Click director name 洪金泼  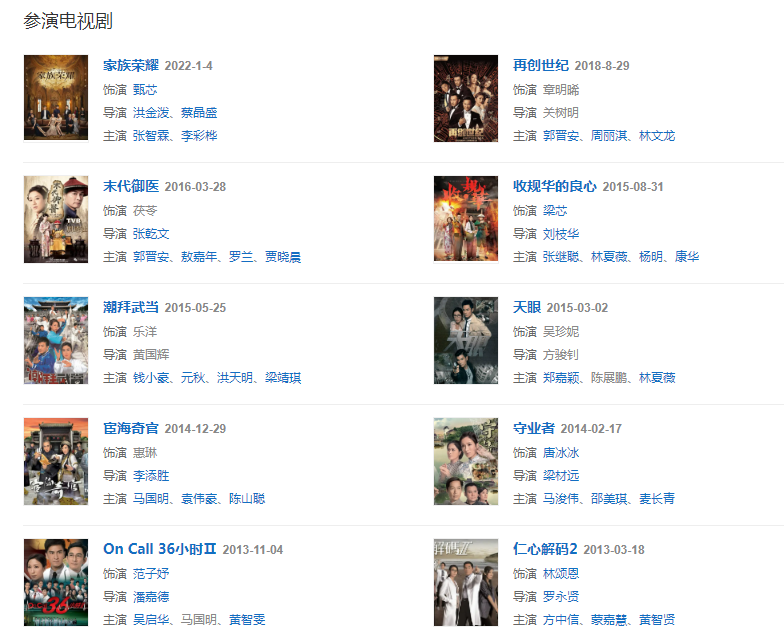(x=151, y=112)
